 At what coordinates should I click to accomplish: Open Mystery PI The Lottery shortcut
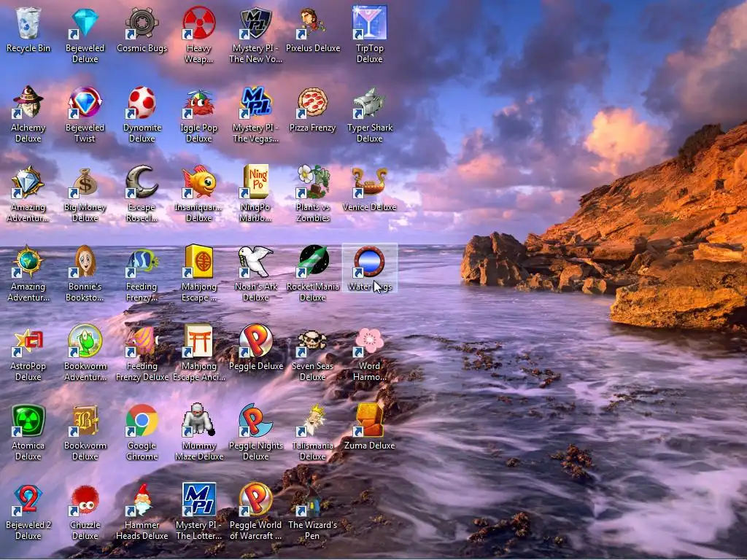(x=198, y=500)
